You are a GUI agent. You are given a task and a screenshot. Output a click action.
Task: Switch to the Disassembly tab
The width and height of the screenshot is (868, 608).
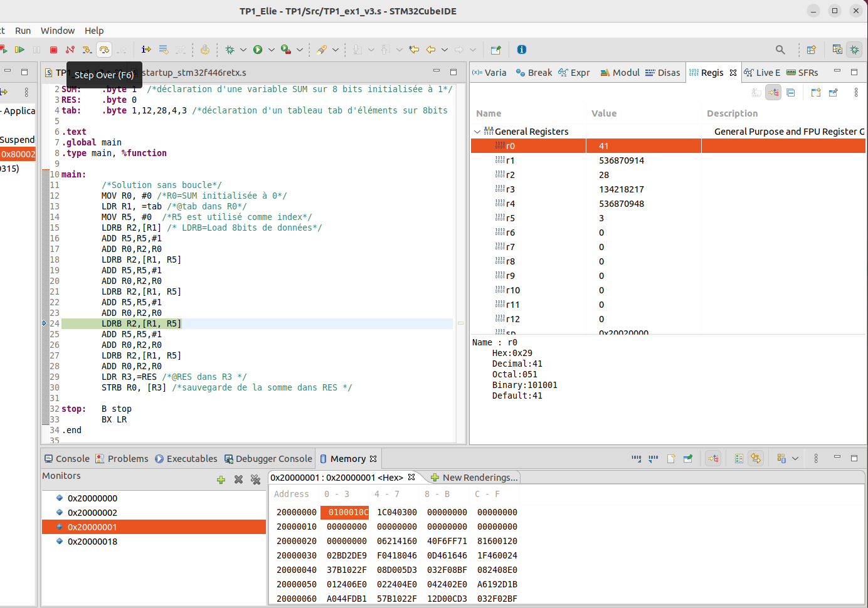pyautogui.click(x=663, y=73)
